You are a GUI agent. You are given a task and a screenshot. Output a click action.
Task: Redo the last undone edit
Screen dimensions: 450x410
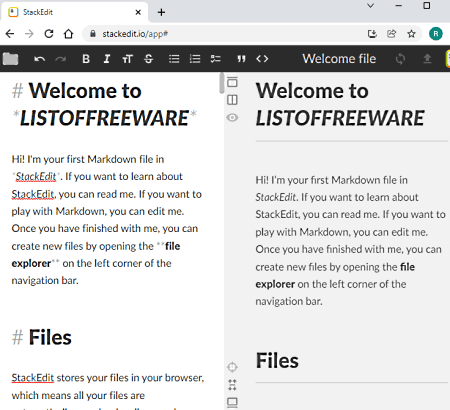[x=61, y=59]
